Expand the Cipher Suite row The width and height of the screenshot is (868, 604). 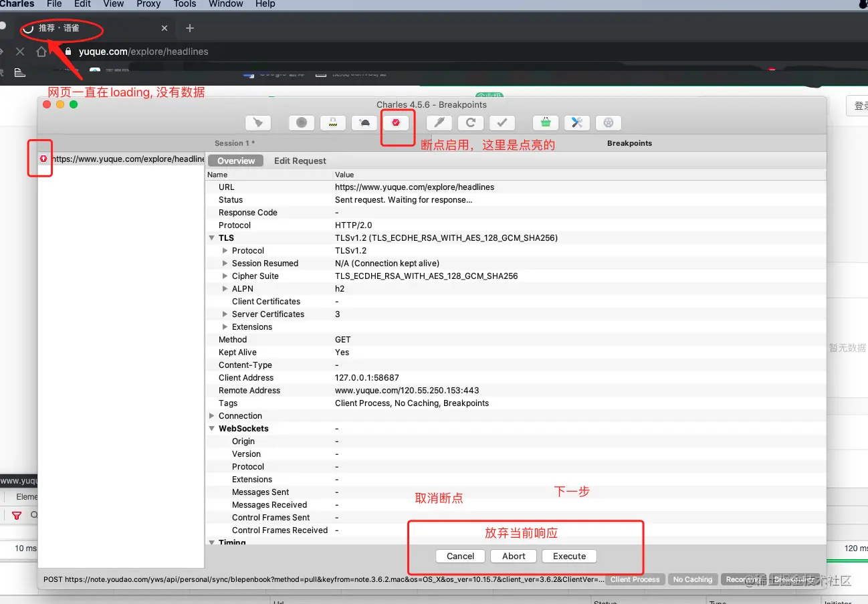[225, 276]
